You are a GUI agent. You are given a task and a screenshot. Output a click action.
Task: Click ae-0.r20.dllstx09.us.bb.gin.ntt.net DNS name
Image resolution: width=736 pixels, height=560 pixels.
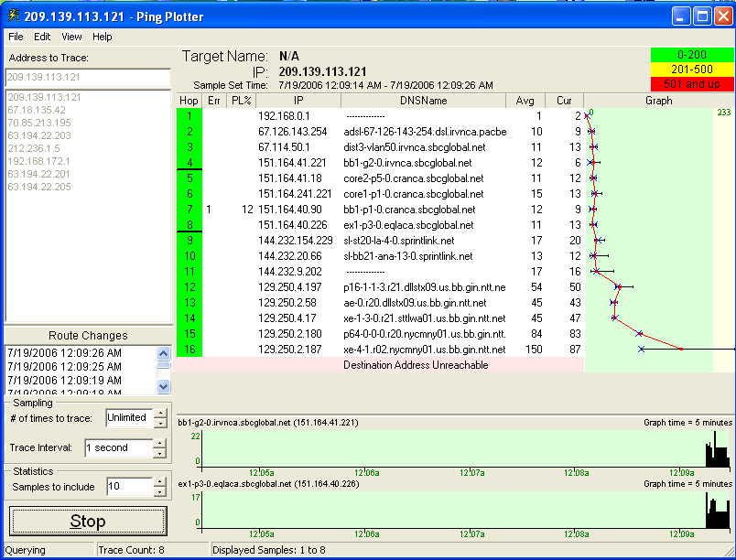click(415, 303)
